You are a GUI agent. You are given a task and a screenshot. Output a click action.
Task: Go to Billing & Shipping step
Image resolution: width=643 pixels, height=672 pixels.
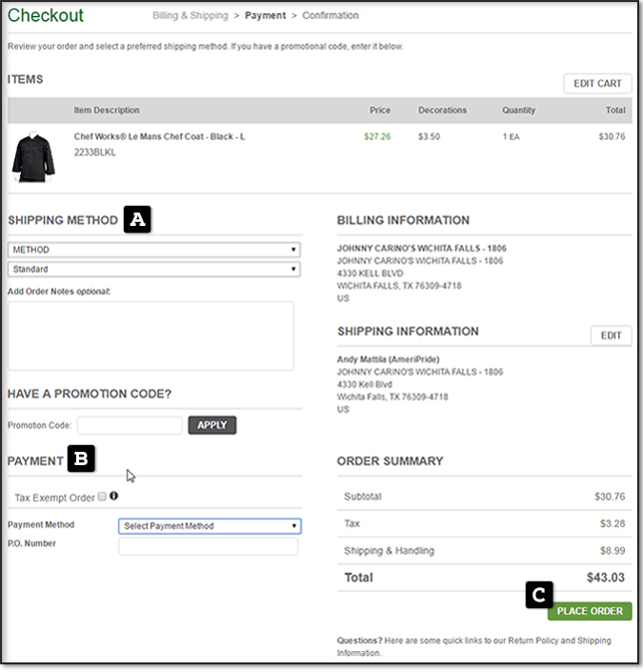191,16
